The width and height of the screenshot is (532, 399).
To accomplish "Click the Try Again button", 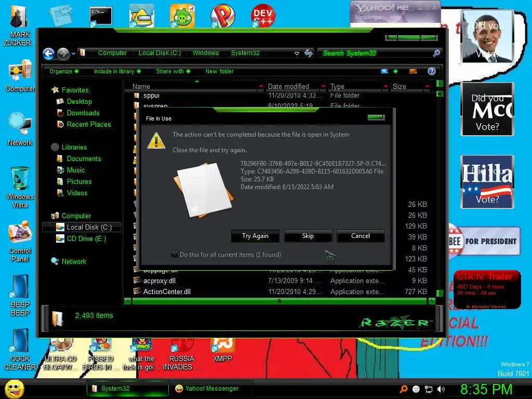I will (255, 236).
